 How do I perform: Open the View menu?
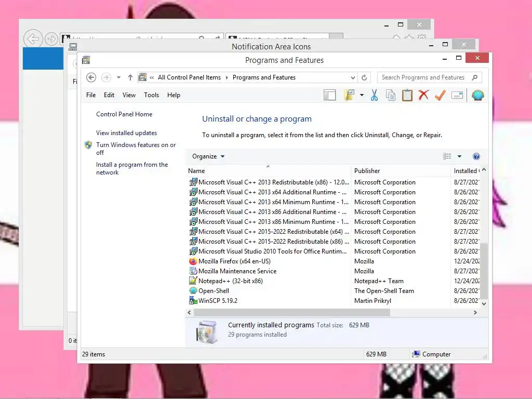pos(129,95)
